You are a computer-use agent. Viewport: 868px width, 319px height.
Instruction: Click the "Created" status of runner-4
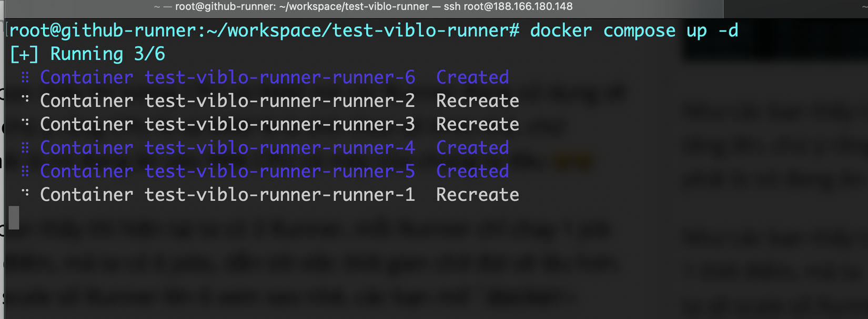tap(472, 148)
